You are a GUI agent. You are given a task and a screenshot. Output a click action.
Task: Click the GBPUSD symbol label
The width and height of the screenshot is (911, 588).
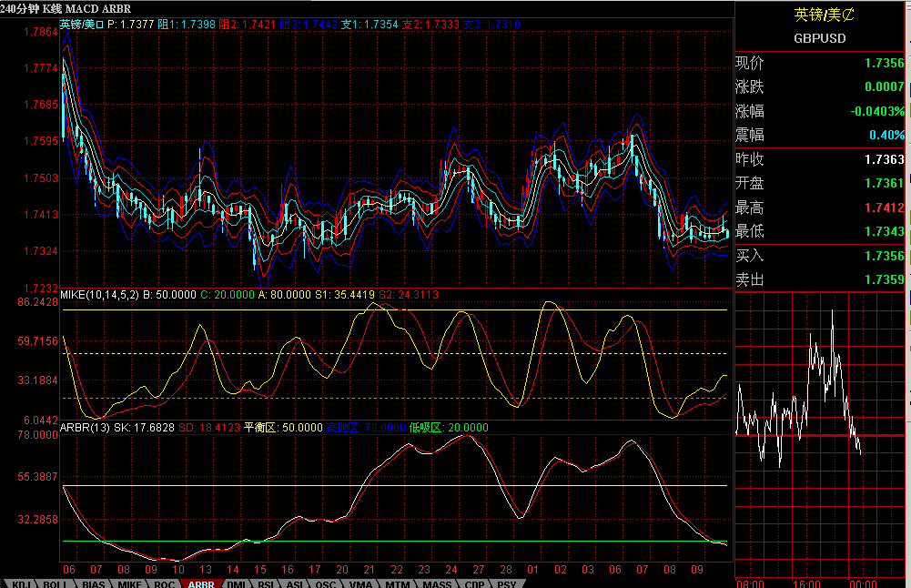(x=820, y=38)
